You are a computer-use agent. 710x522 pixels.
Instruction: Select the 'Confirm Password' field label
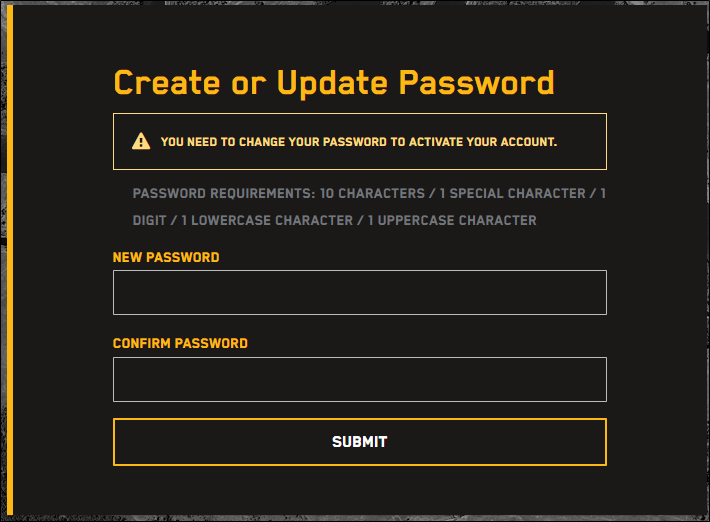[180, 343]
